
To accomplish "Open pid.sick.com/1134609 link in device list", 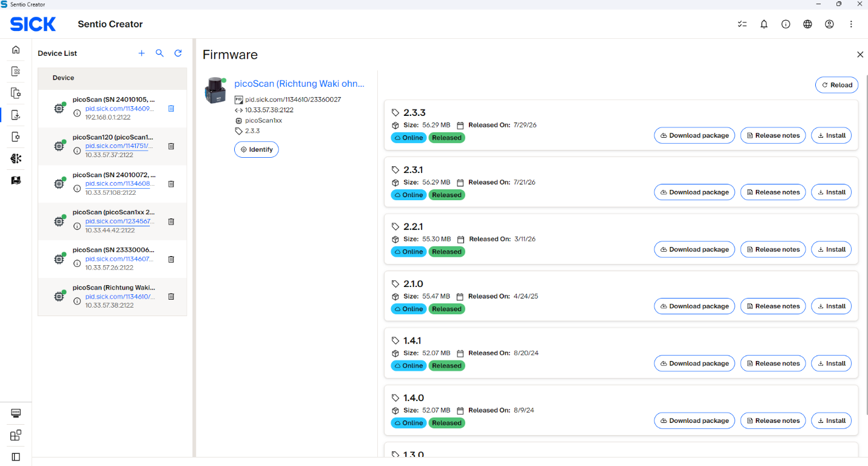I will point(119,109).
